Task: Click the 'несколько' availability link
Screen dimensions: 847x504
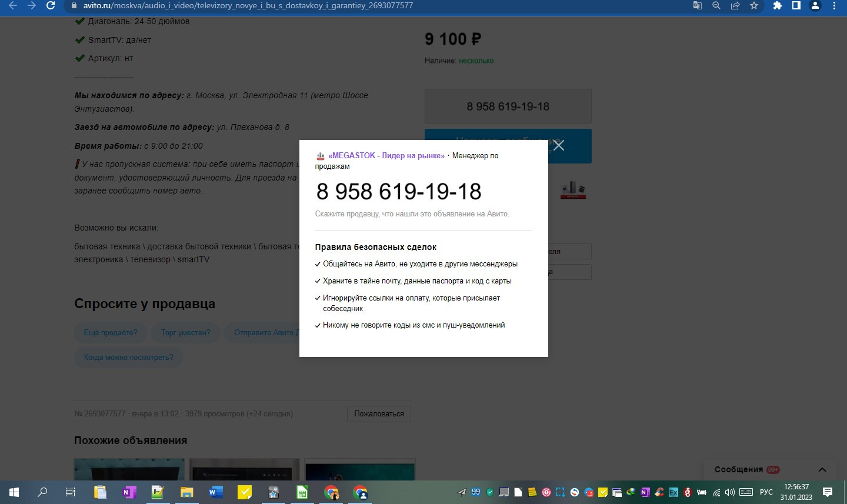Action: pyautogui.click(x=476, y=61)
